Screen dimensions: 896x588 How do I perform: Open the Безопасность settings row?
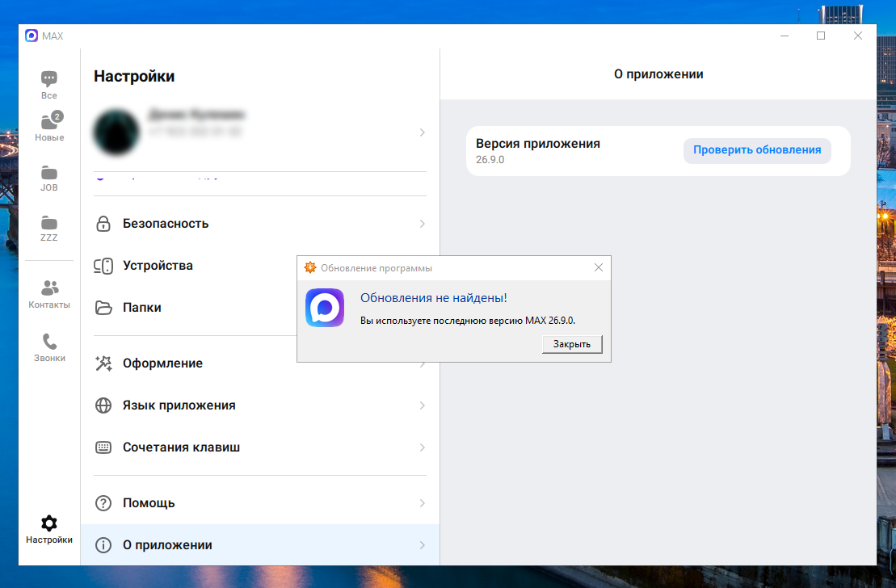pyautogui.click(x=260, y=224)
